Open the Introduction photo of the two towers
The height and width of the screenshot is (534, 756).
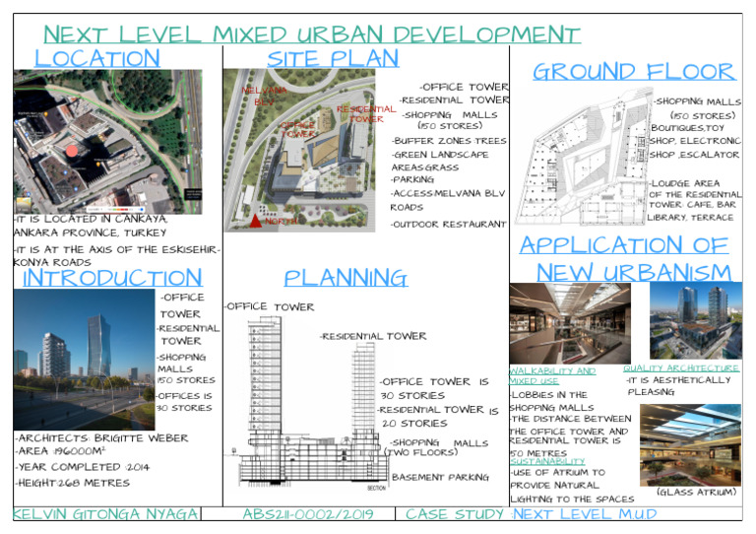85,360
